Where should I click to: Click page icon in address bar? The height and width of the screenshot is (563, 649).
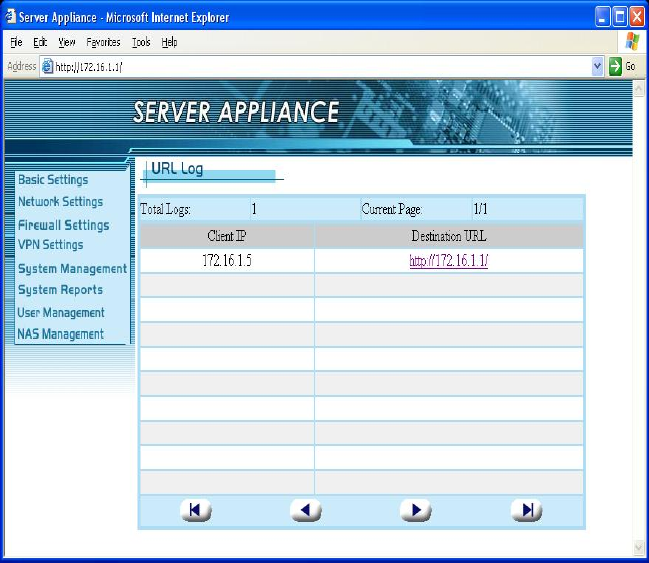tap(46, 67)
